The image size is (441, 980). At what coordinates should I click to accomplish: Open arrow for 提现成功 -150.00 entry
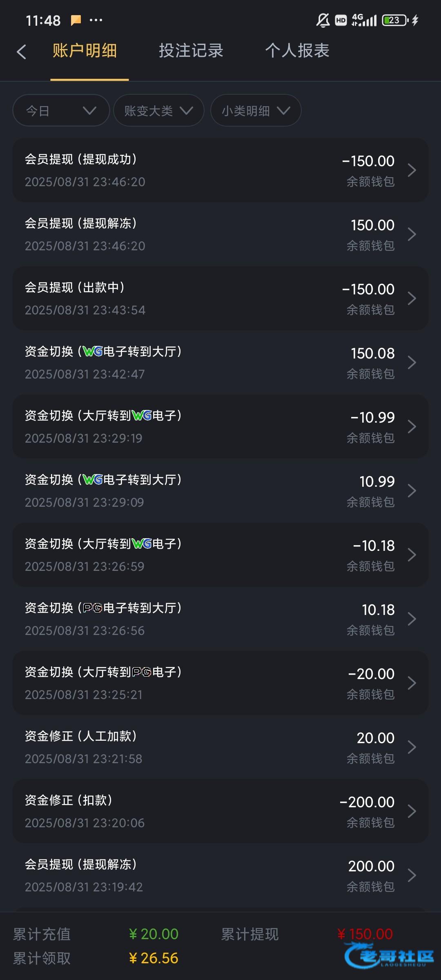(412, 170)
